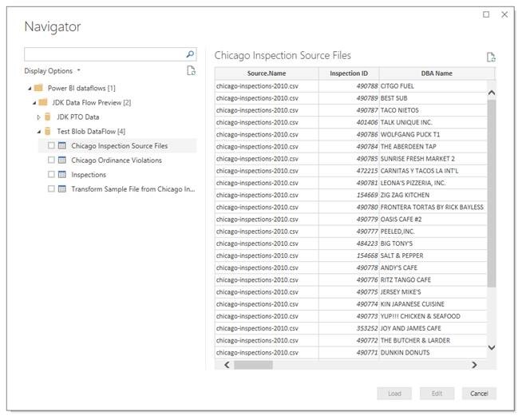Select Transform Sample File from Chicago item
This screenshot has height=420, width=526.
click(x=132, y=189)
